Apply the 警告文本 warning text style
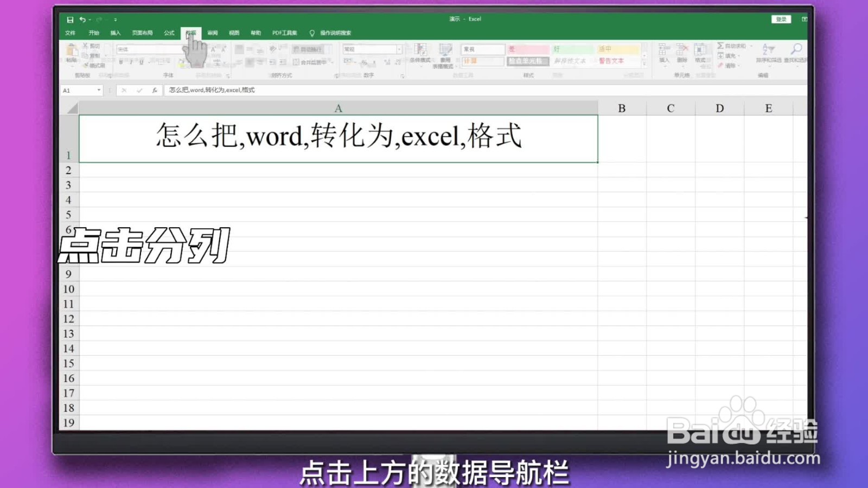Image resolution: width=868 pixels, height=488 pixels. click(618, 61)
